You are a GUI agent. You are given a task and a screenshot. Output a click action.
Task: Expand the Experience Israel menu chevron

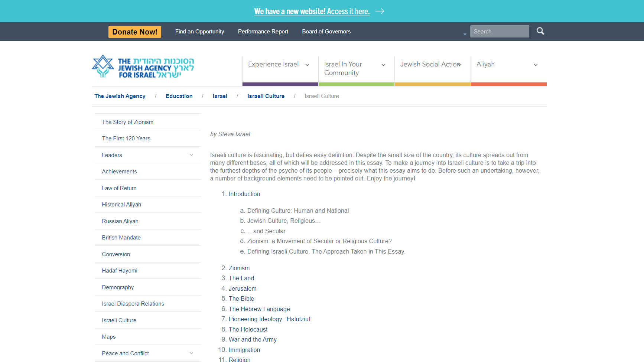tap(307, 65)
